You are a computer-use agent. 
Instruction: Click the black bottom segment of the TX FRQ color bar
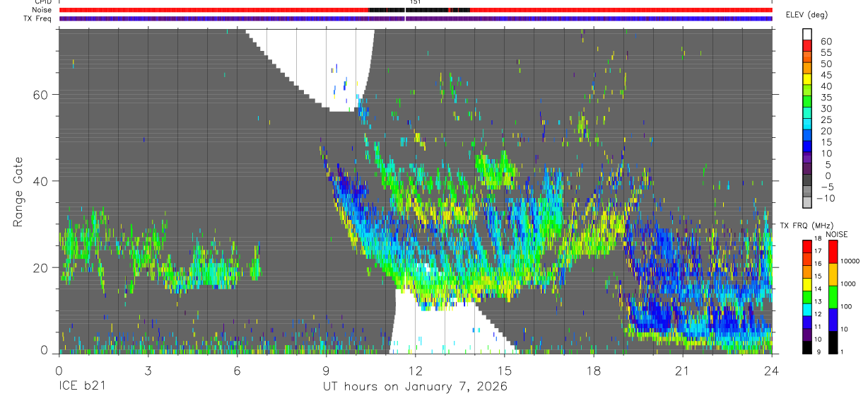click(807, 347)
